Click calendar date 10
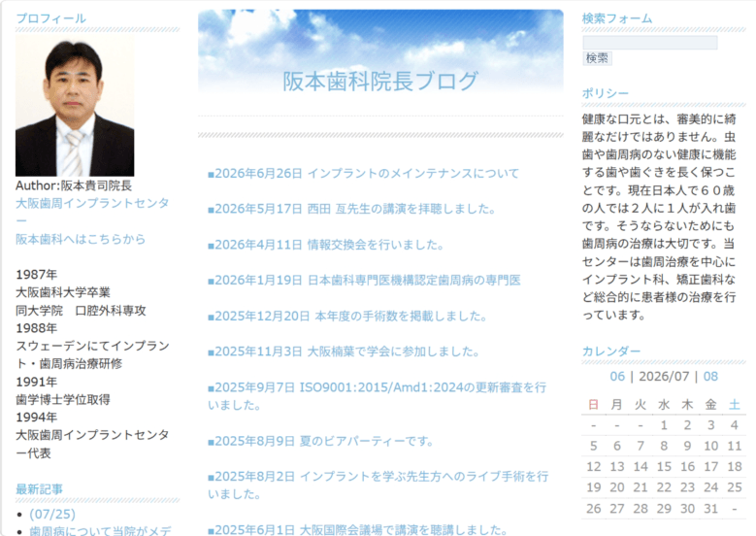The width and height of the screenshot is (756, 536). click(710, 446)
